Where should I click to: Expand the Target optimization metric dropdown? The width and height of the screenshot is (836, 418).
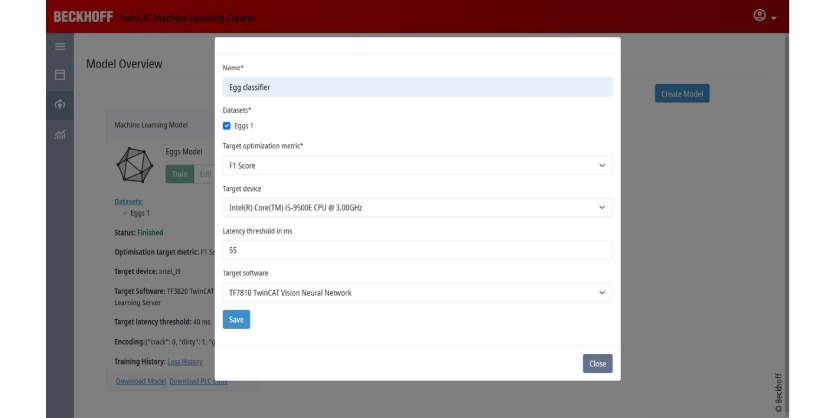(417, 165)
